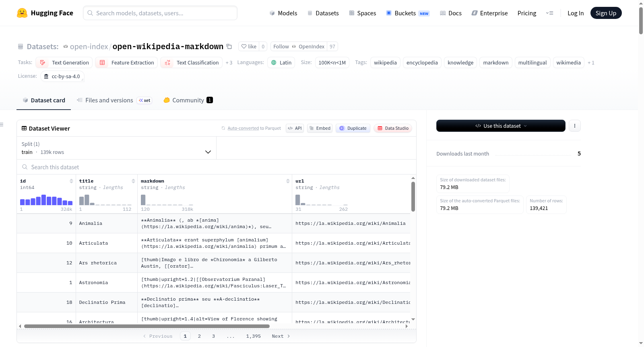Open Enterprise in top navigation
The image size is (644, 347).
click(489, 13)
